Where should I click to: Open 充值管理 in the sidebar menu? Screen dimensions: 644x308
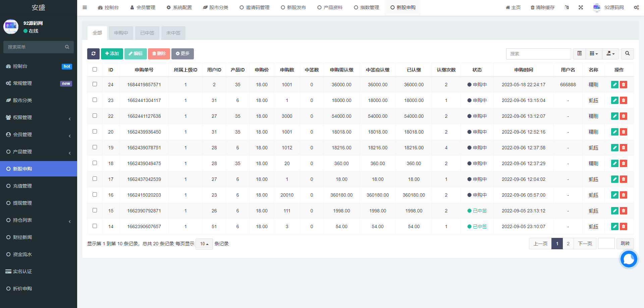pos(22,186)
